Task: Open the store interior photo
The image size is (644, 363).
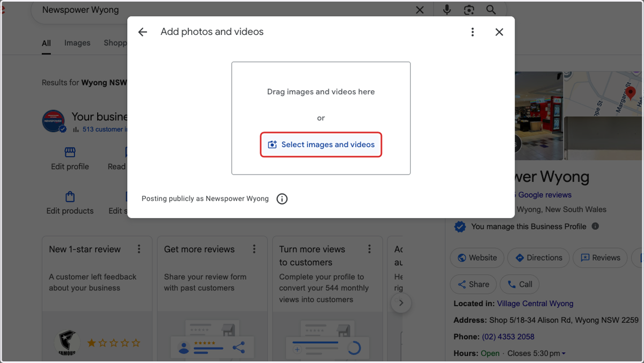Action: [539, 116]
